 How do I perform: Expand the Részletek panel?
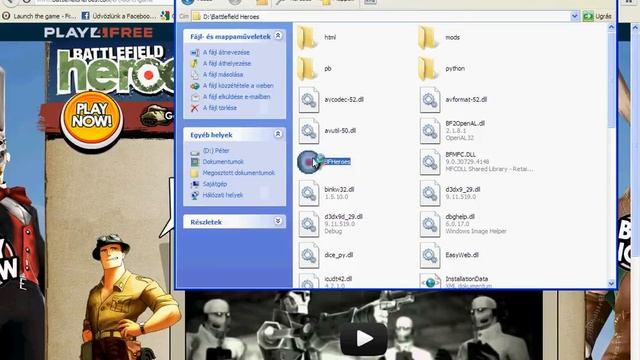coord(278,221)
